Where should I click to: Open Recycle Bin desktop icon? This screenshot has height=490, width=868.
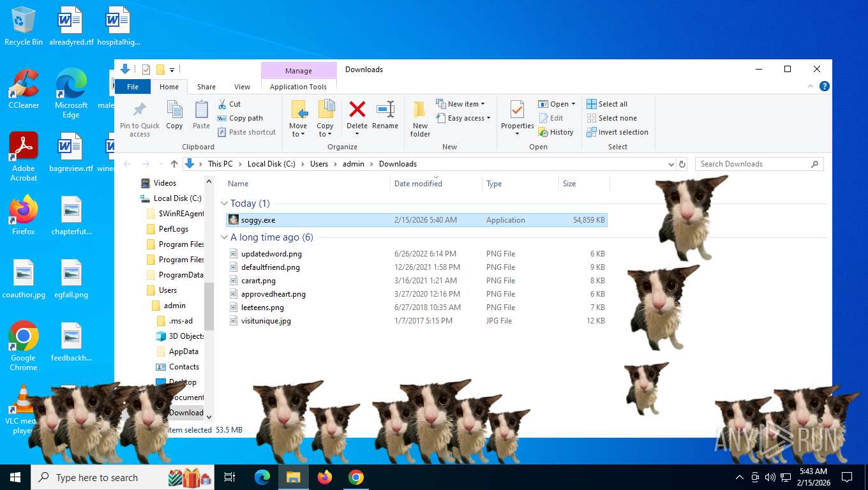(x=24, y=26)
